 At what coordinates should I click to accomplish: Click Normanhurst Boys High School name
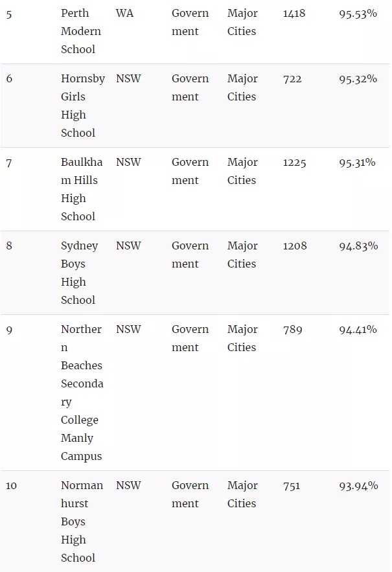coord(82,521)
